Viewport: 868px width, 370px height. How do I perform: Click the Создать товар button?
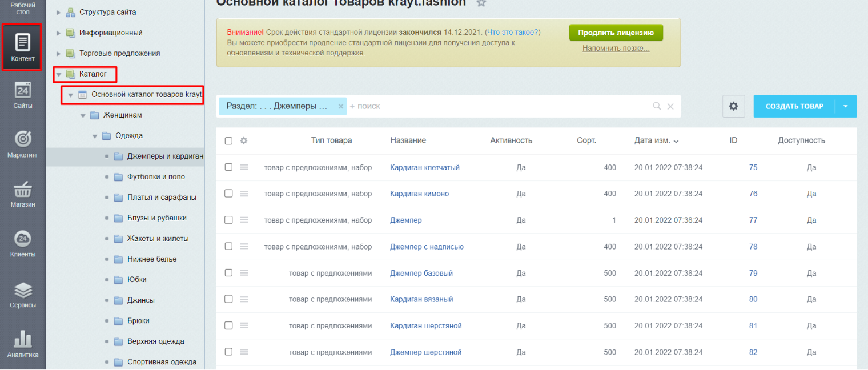tap(794, 106)
